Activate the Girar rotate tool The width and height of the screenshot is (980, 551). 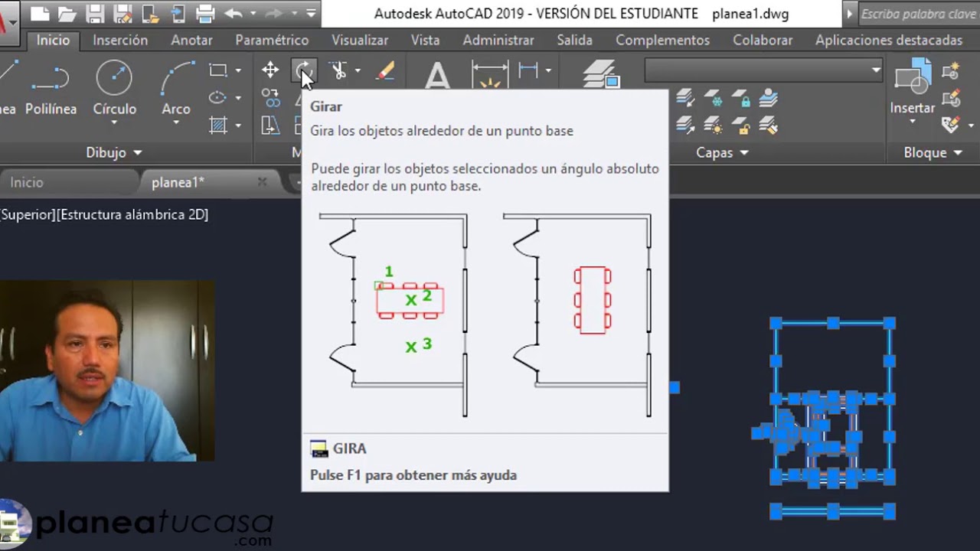coord(303,70)
